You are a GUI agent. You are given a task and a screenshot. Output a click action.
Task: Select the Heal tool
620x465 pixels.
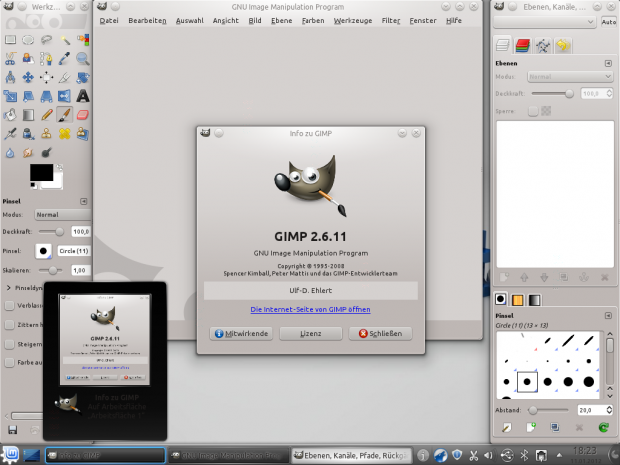click(64, 134)
